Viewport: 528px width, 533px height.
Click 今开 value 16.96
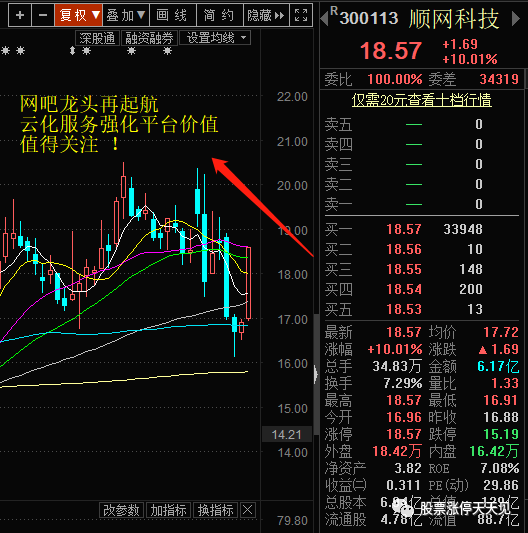click(x=404, y=417)
